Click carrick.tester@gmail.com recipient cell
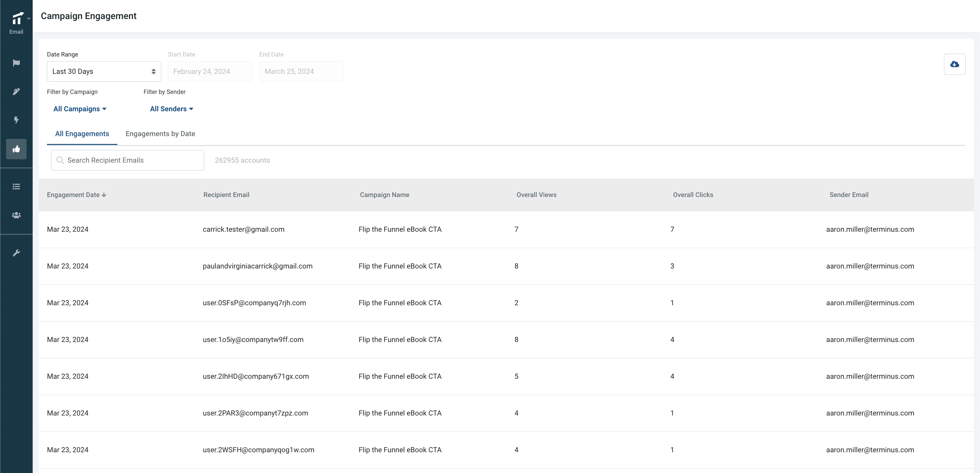This screenshot has width=980, height=473. pyautogui.click(x=244, y=229)
